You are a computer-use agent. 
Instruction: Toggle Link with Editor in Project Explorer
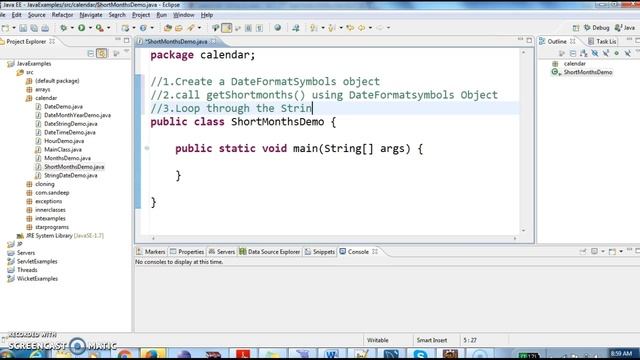click(102, 53)
